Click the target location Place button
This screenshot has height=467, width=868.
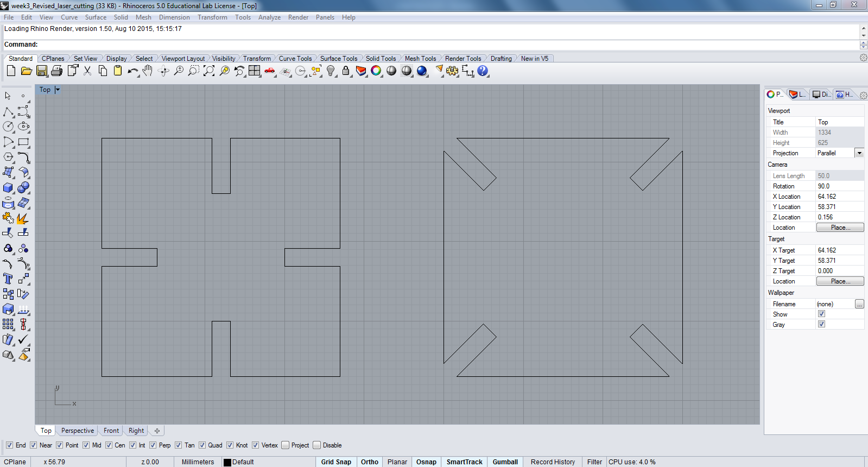click(840, 281)
